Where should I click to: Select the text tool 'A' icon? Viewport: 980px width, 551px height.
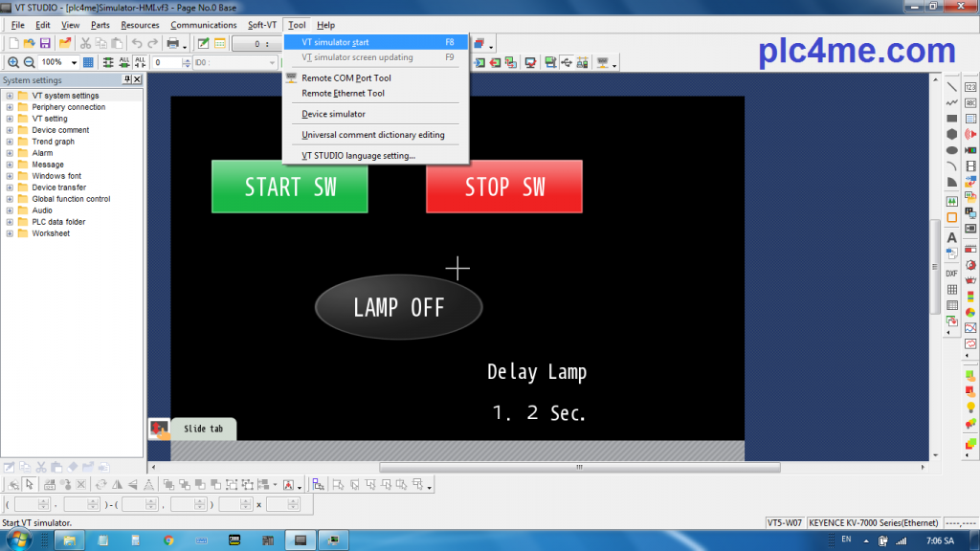(x=952, y=237)
